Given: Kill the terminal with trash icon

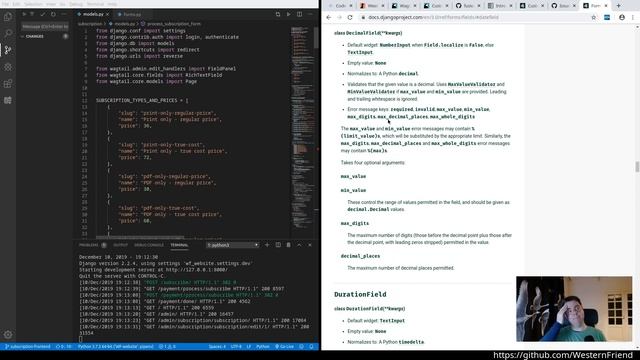Looking at the screenshot, I should [x=288, y=245].
